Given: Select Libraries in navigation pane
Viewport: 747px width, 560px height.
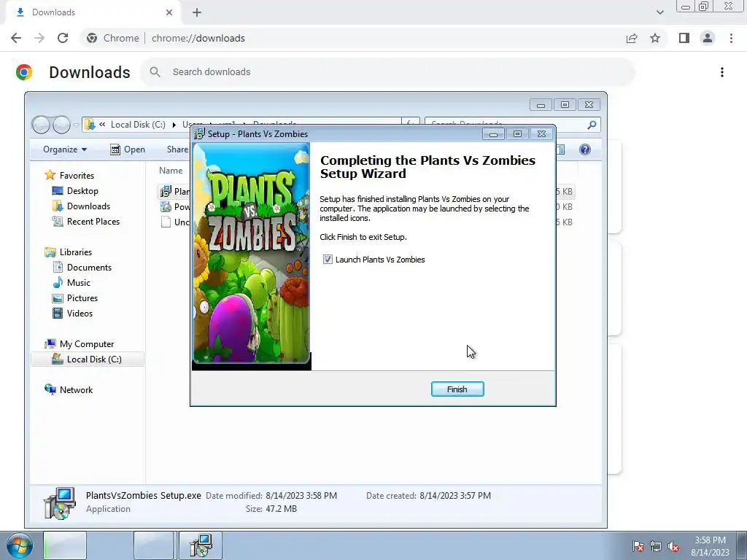Looking at the screenshot, I should click(76, 252).
